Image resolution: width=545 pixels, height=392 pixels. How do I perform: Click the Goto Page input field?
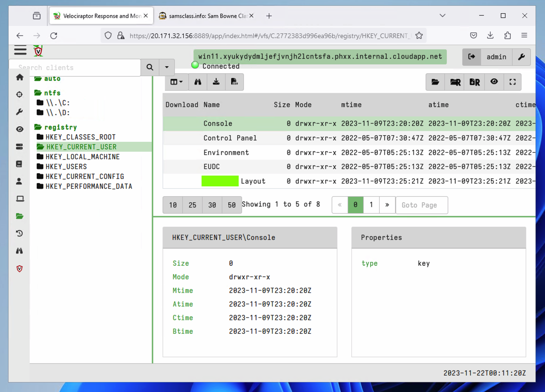(x=421, y=205)
